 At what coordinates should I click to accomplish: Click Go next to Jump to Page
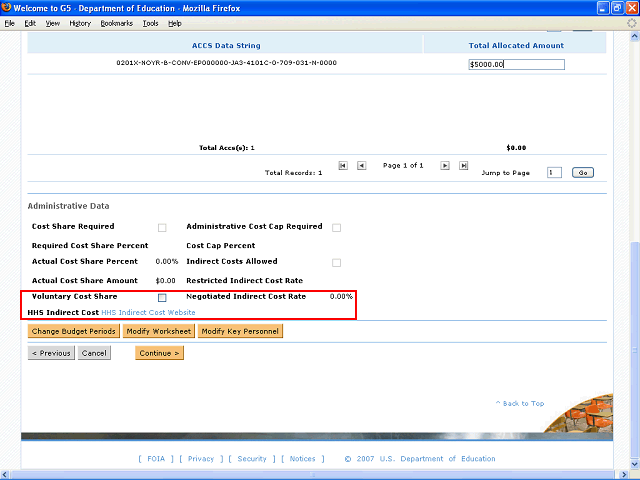pyautogui.click(x=583, y=173)
